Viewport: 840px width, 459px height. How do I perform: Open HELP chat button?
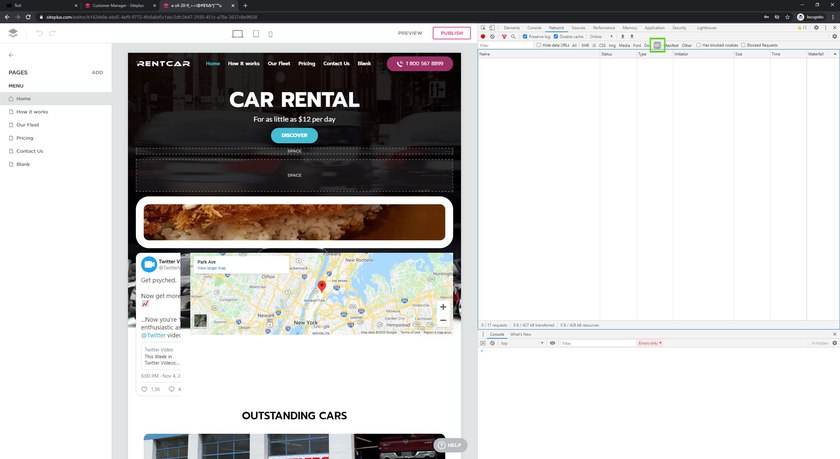click(x=450, y=445)
